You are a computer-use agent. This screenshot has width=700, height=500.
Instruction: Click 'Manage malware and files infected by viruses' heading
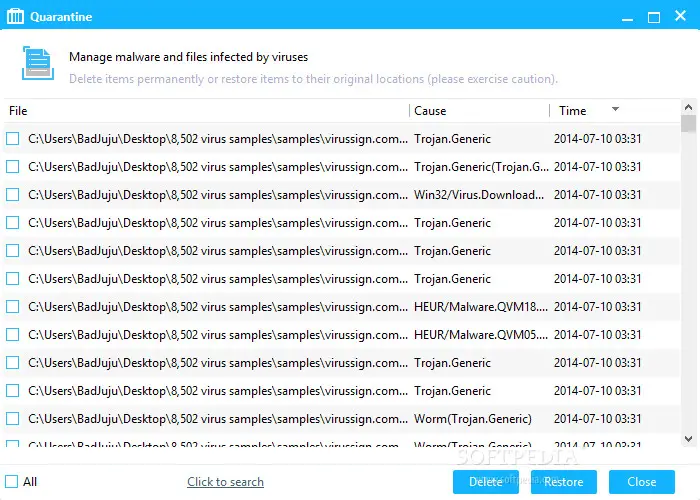click(188, 57)
